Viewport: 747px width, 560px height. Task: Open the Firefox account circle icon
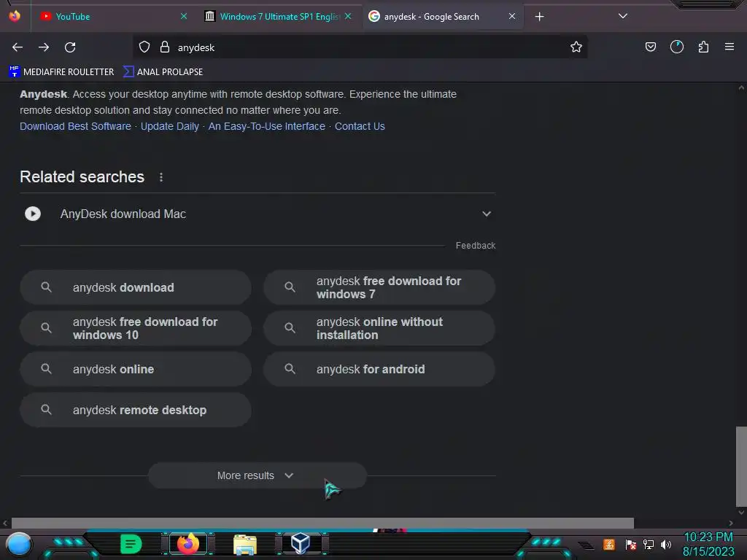coord(676,47)
